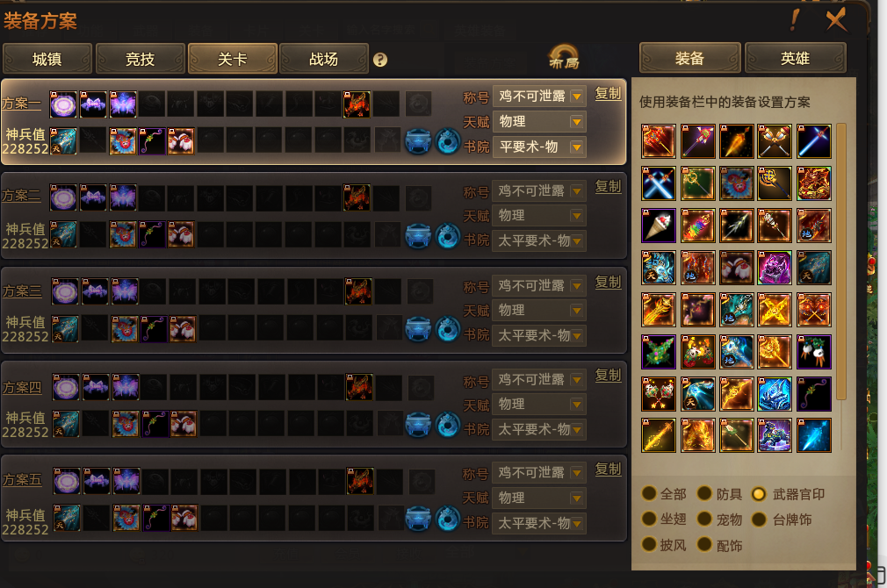Screen dimensions: 887x588
Task: Open the 布局 layout icon
Action: [x=564, y=56]
